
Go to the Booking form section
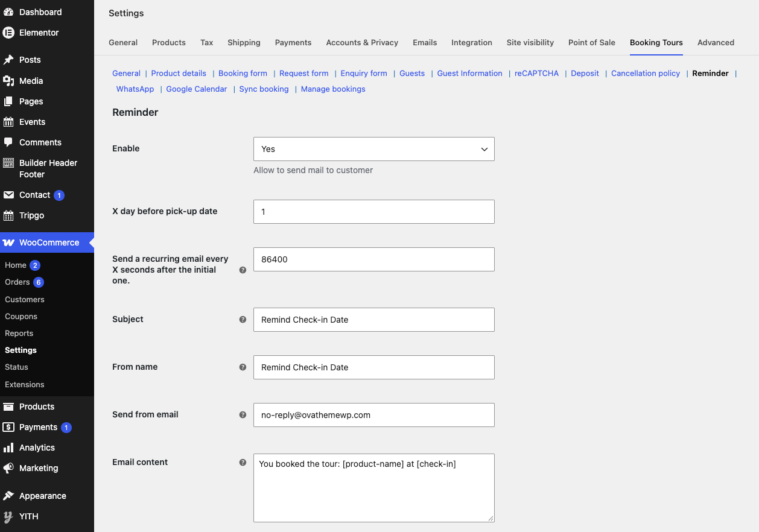pyautogui.click(x=243, y=74)
